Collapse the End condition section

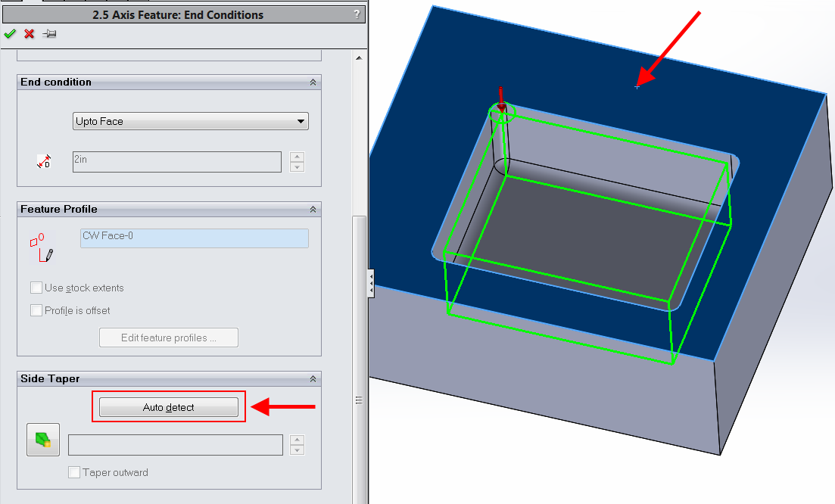click(x=313, y=82)
